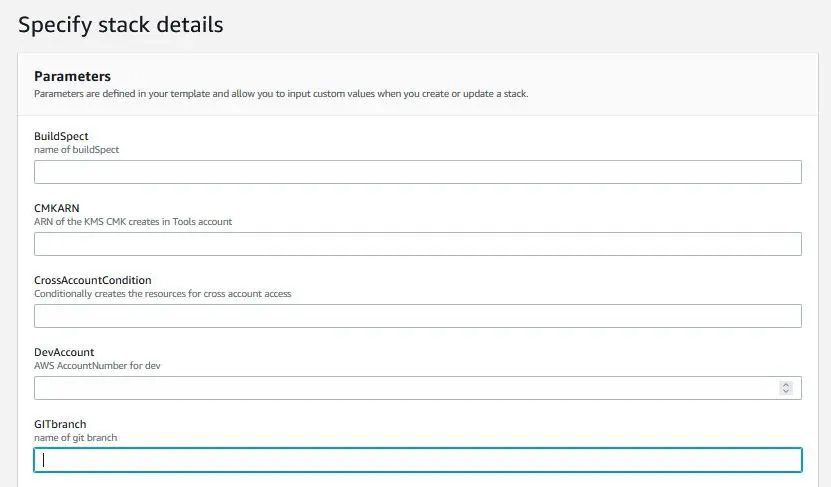Click into the CMKARN text box
This screenshot has width=831, height=487.
[417, 244]
